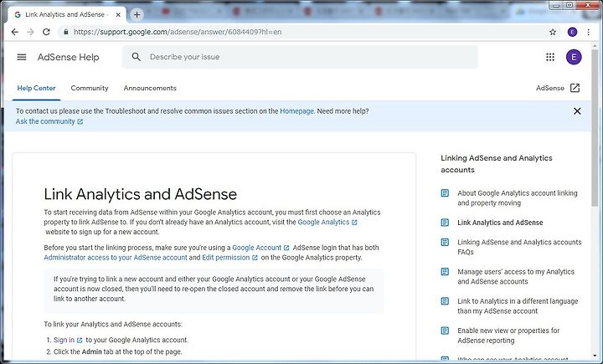Viewport: 603px width, 364px height.
Task: View site info via padlock icon
Action: coord(66,32)
